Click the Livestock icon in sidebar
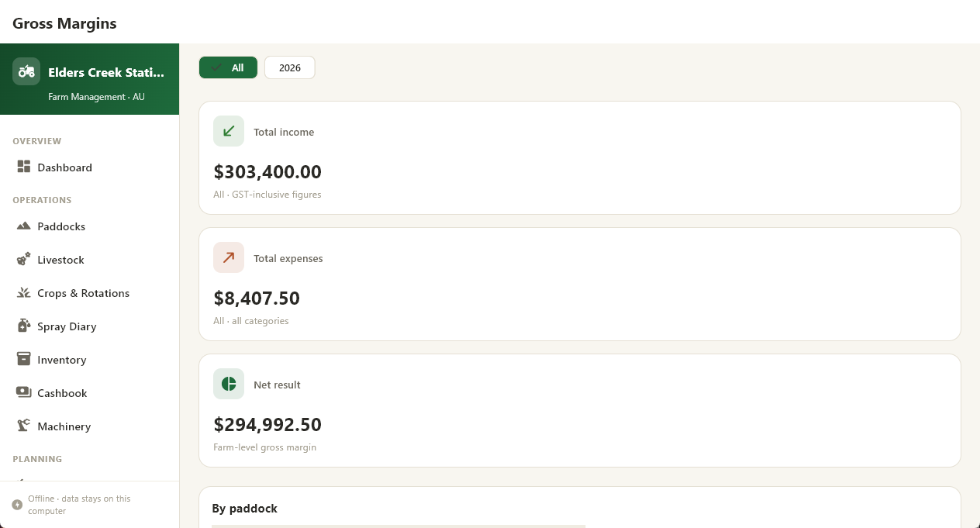Screen dimensions: 980x528 click(23, 259)
